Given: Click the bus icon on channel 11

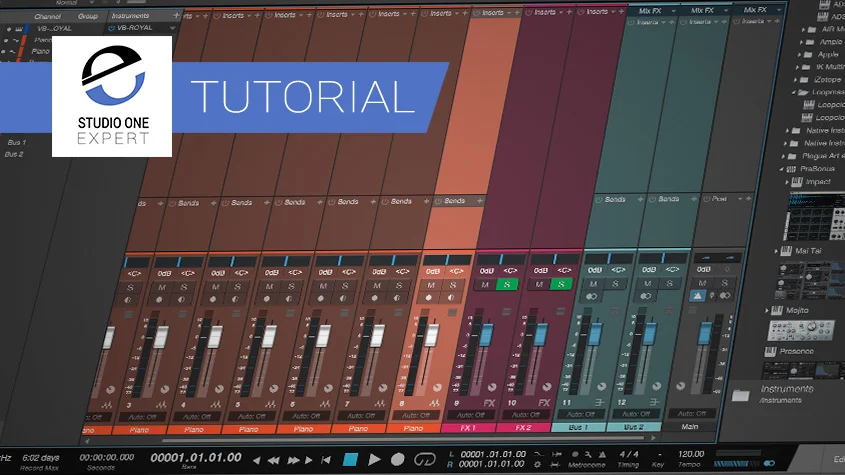Looking at the screenshot, I should point(599,402).
